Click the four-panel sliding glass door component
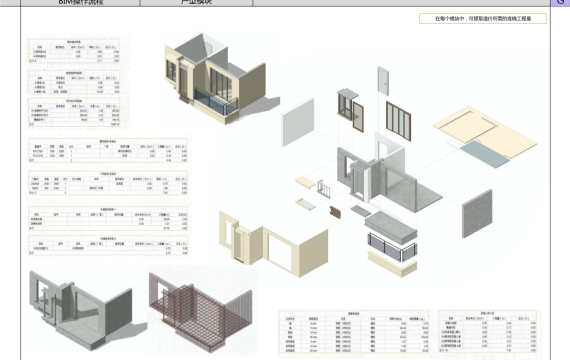570x360 pixels. (x=398, y=121)
